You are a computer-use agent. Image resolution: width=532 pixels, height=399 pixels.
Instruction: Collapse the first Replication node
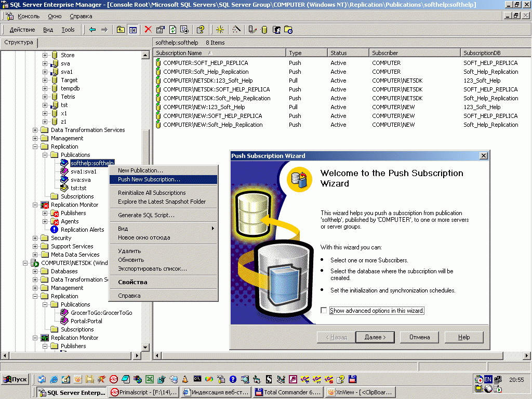click(x=35, y=147)
